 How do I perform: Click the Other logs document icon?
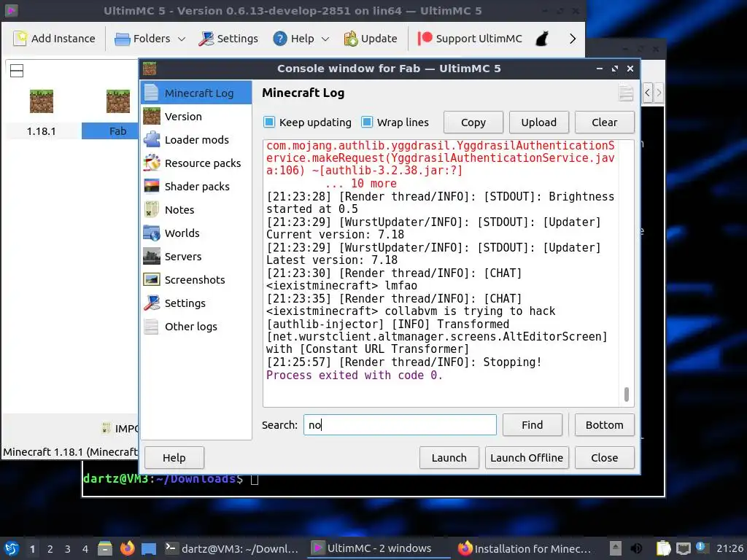pyautogui.click(x=152, y=326)
